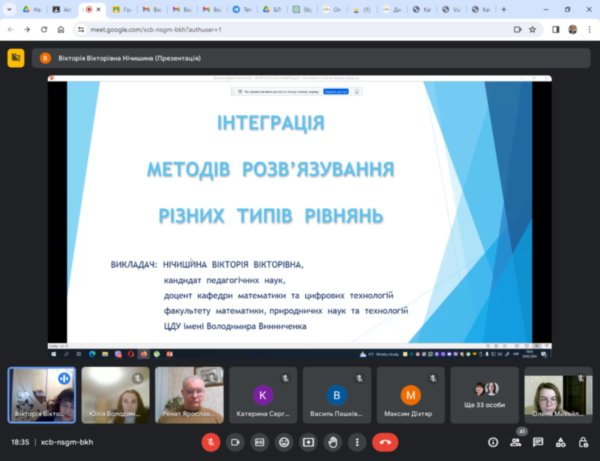Screen dimensions: 600x461
Task: Show the people participant list
Action: coord(516,441)
